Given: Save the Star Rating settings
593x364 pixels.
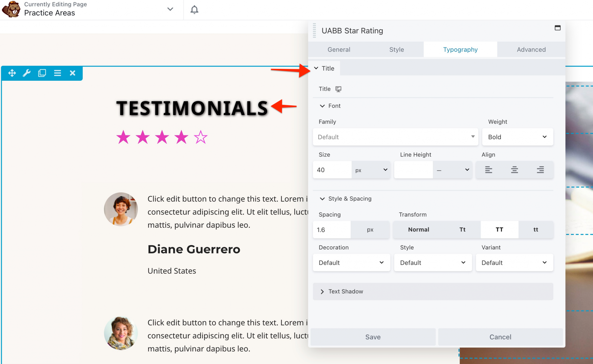Looking at the screenshot, I should (373, 337).
